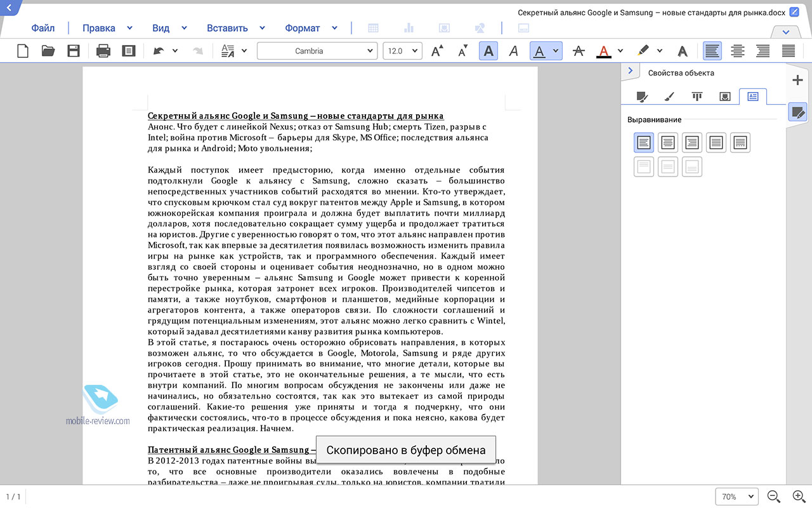This screenshot has height=508, width=812.
Task: Open the 70% zoom level dropdown
Action: tap(737, 497)
